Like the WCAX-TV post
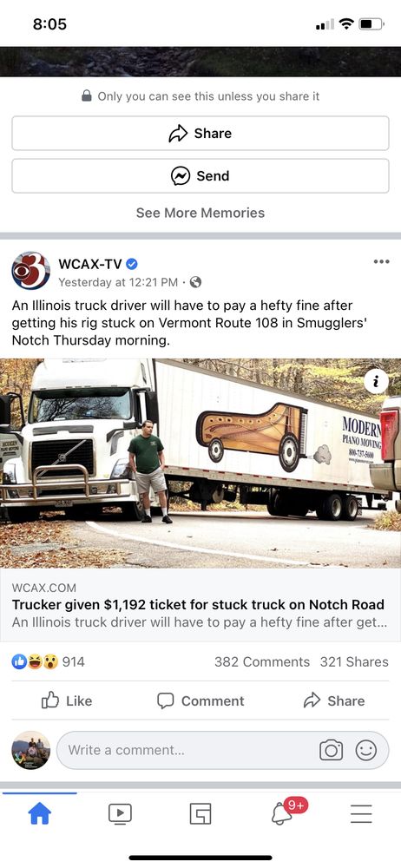The image size is (401, 868). coord(67,700)
